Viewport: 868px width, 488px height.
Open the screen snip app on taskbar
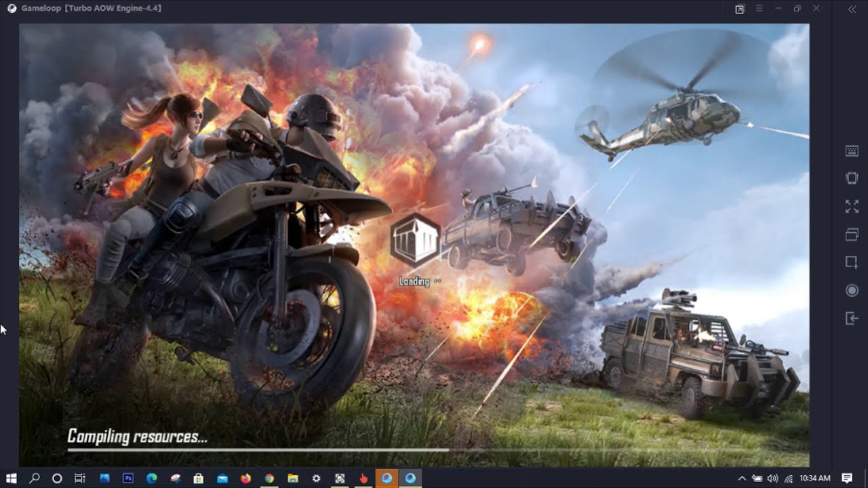pyautogui.click(x=340, y=478)
